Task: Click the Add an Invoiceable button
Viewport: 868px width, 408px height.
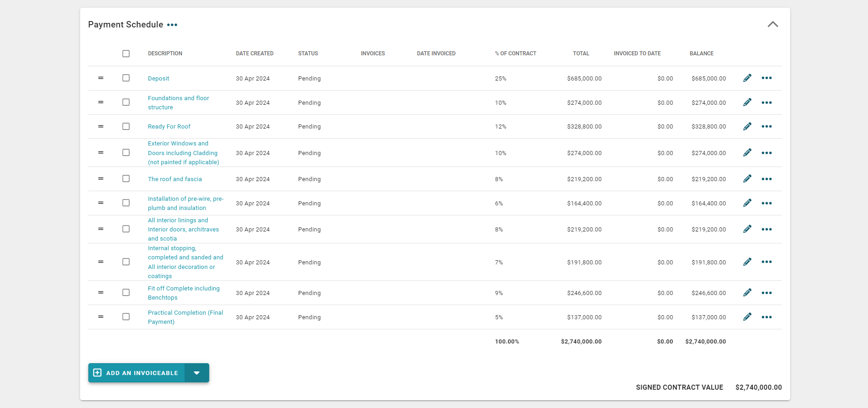Action: 136,373
